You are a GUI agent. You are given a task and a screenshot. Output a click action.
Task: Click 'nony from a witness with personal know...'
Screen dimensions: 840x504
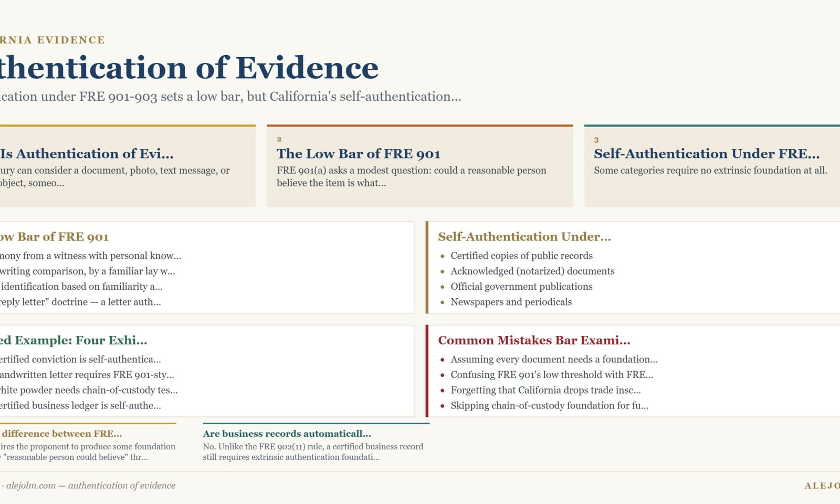point(90,256)
